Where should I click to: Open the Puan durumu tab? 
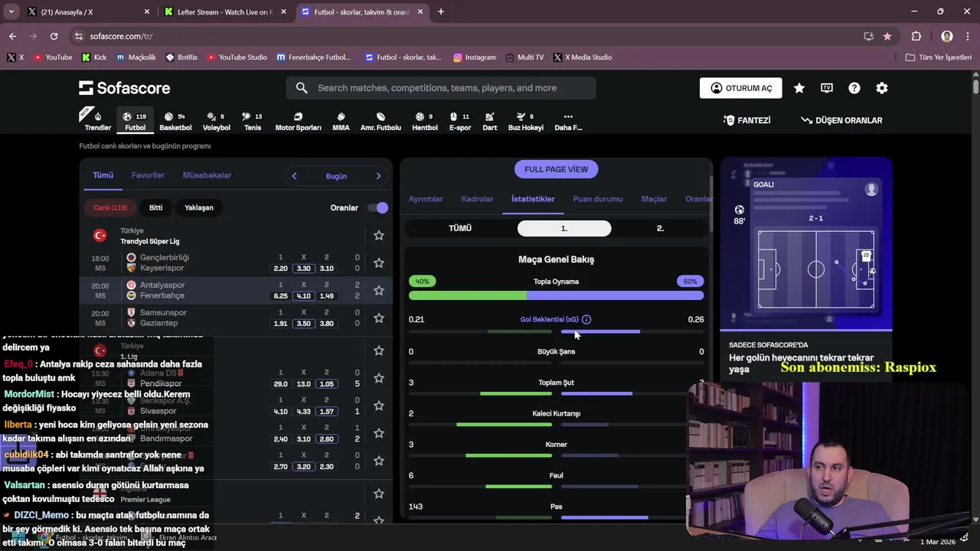point(598,199)
